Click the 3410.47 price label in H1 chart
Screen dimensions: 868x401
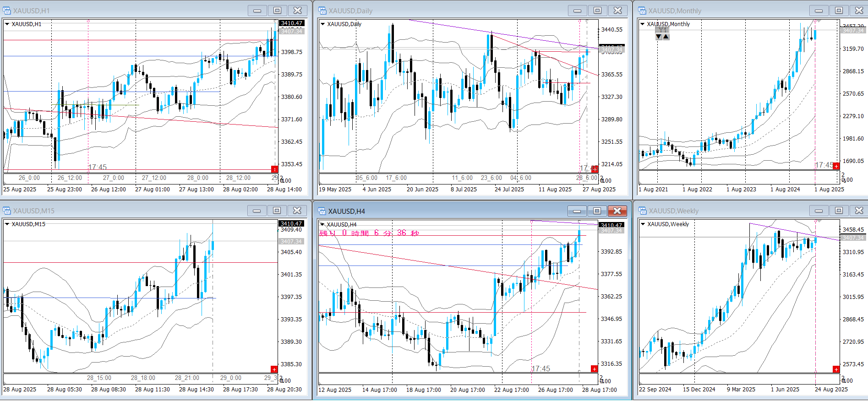click(x=291, y=23)
